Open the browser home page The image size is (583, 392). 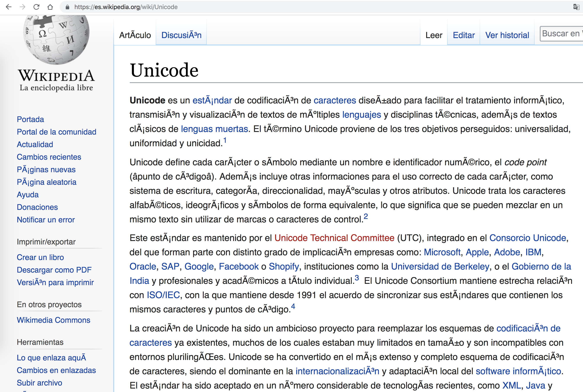coord(50,7)
